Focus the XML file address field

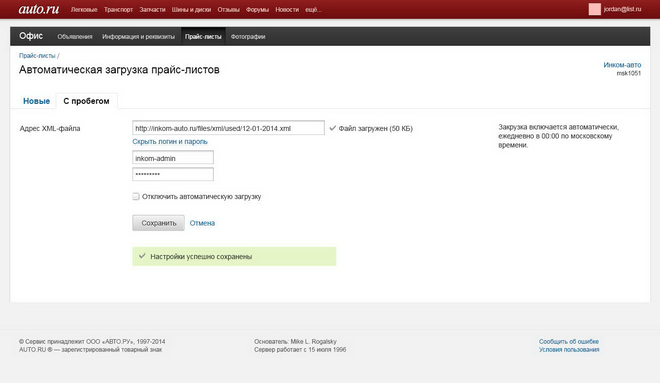tap(228, 128)
